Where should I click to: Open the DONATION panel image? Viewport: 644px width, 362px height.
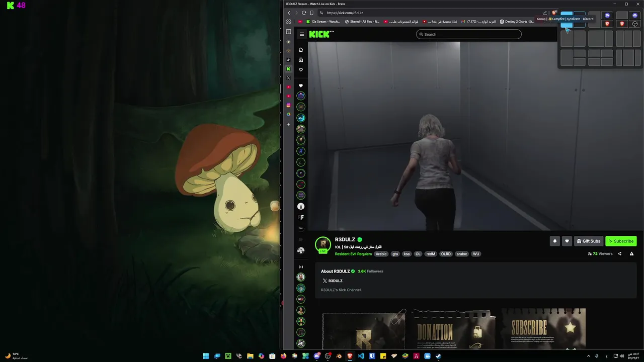pos(453,329)
